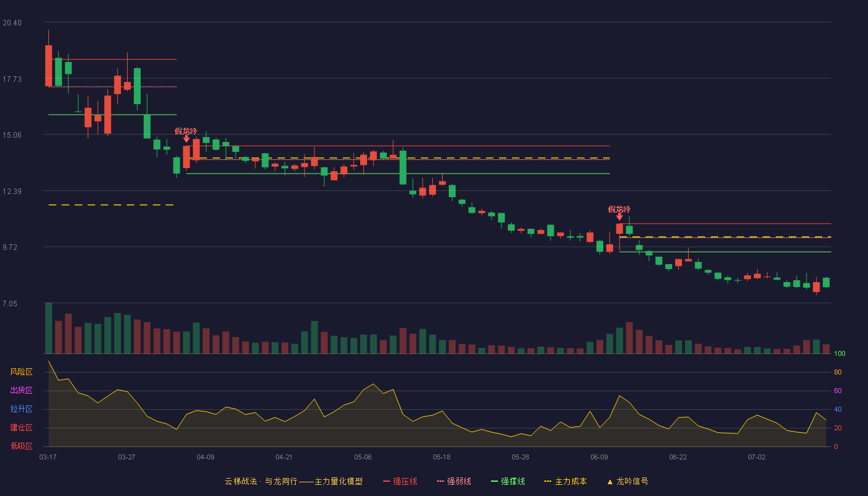868x496 pixels.
Task: Click the 12.39 price axis label
Action: point(12,191)
